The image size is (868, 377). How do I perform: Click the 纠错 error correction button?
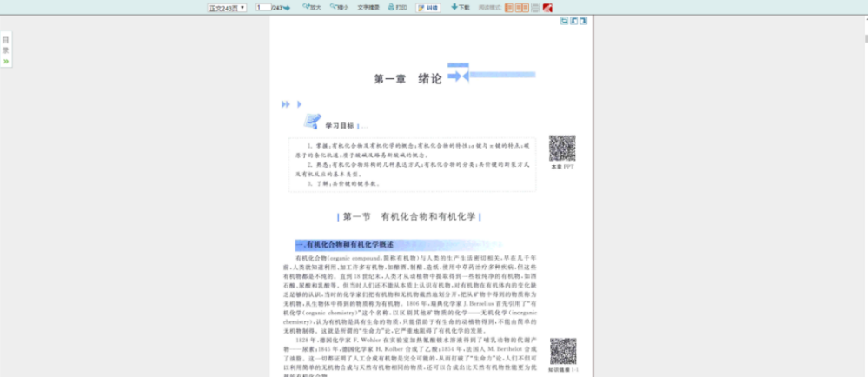coord(427,8)
